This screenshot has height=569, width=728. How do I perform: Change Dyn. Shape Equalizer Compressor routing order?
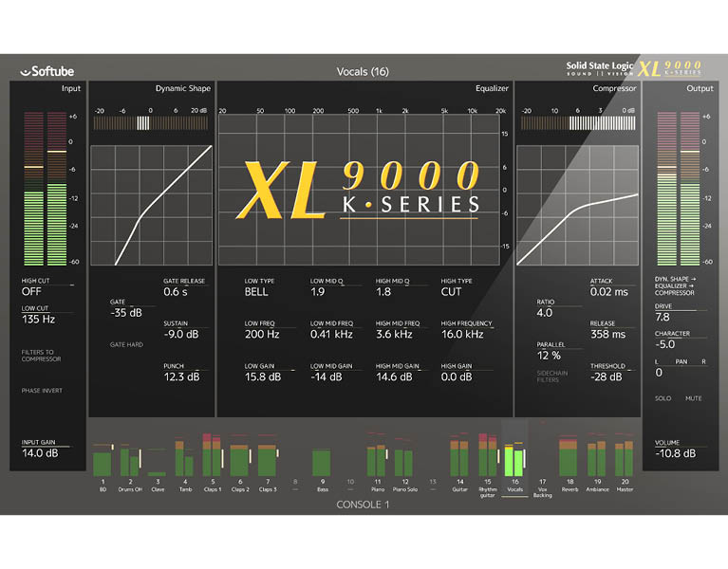tap(675, 285)
